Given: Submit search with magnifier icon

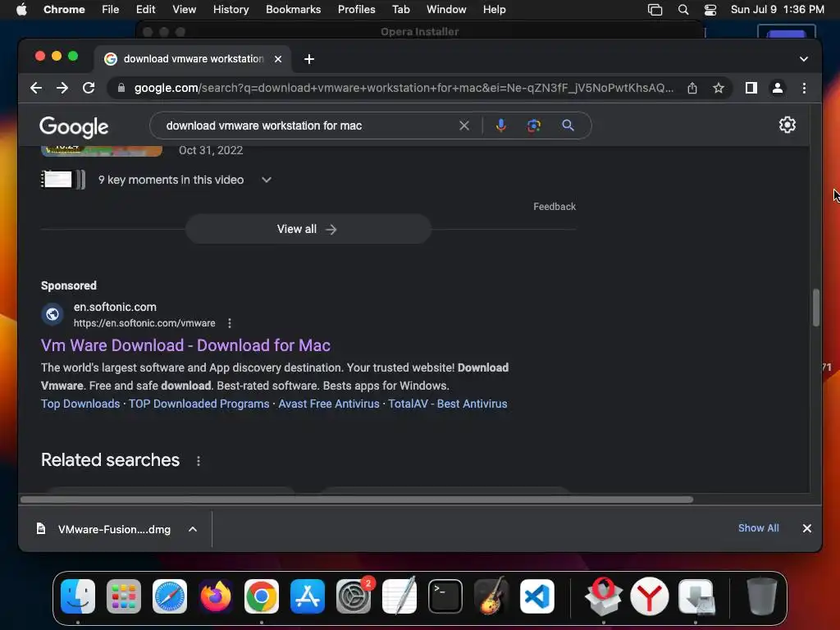Looking at the screenshot, I should (x=568, y=126).
